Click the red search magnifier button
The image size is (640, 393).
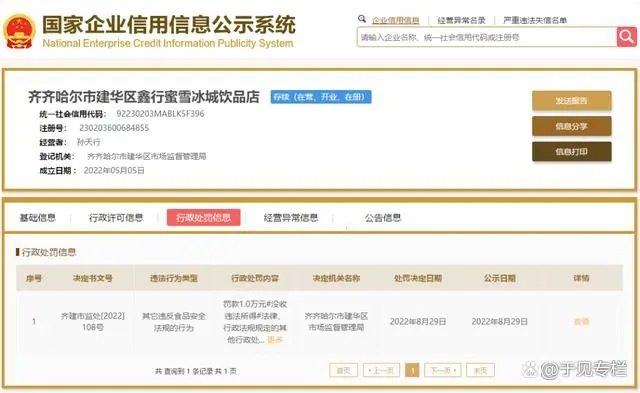click(x=627, y=37)
